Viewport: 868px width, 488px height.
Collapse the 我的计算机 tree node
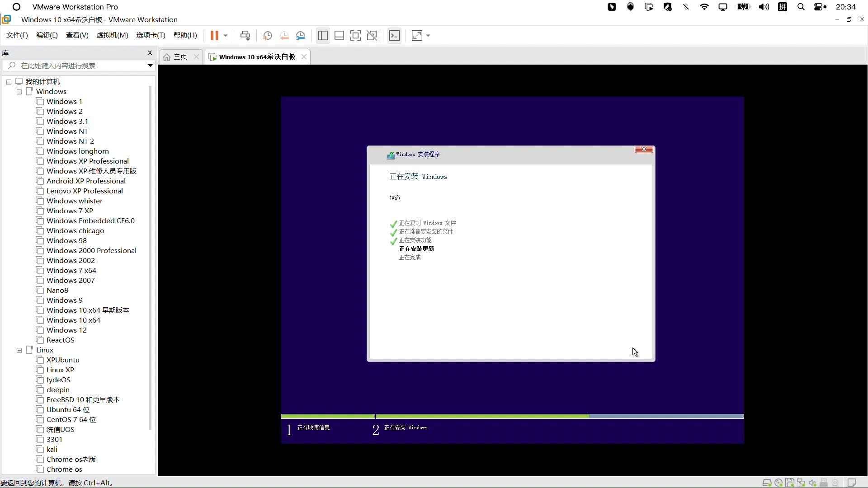9,82
